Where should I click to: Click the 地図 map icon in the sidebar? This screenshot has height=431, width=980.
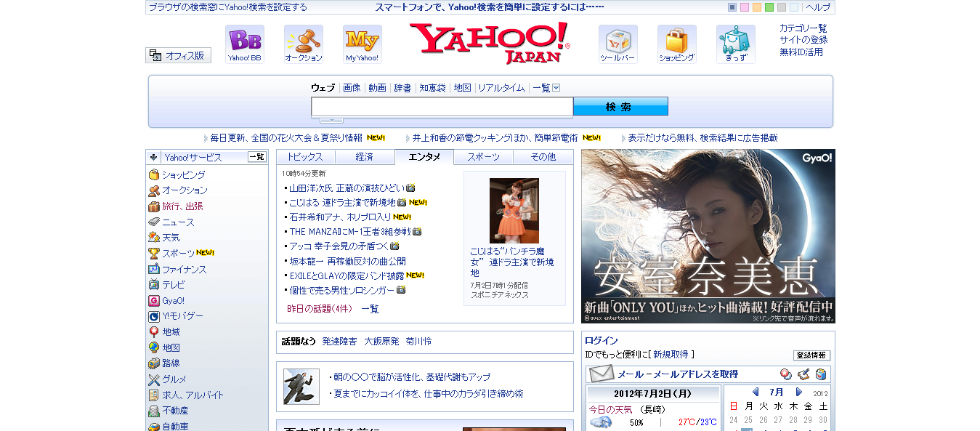pyautogui.click(x=154, y=347)
